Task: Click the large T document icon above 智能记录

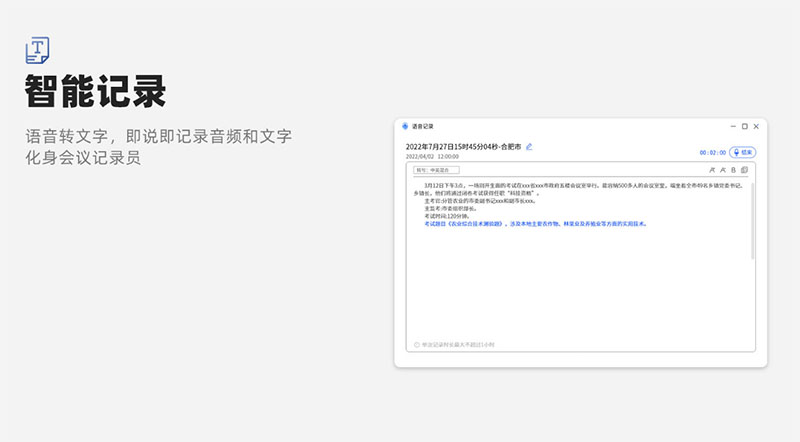Action: (x=38, y=49)
